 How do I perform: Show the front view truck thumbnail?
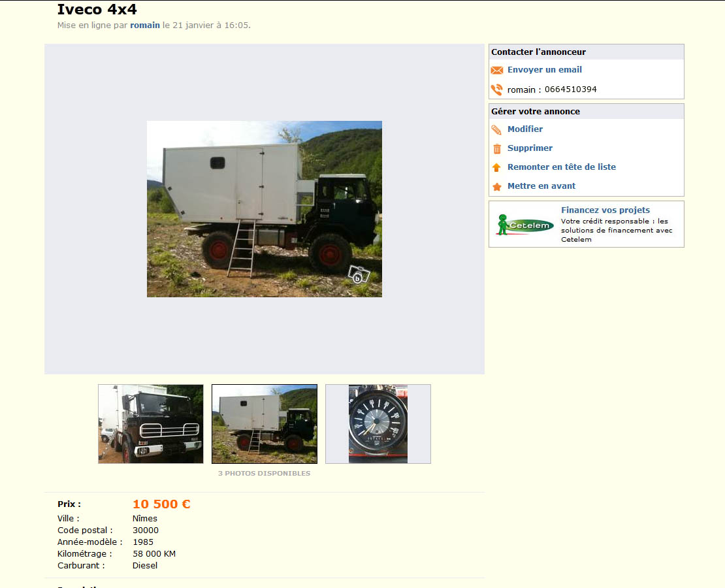[x=151, y=424]
